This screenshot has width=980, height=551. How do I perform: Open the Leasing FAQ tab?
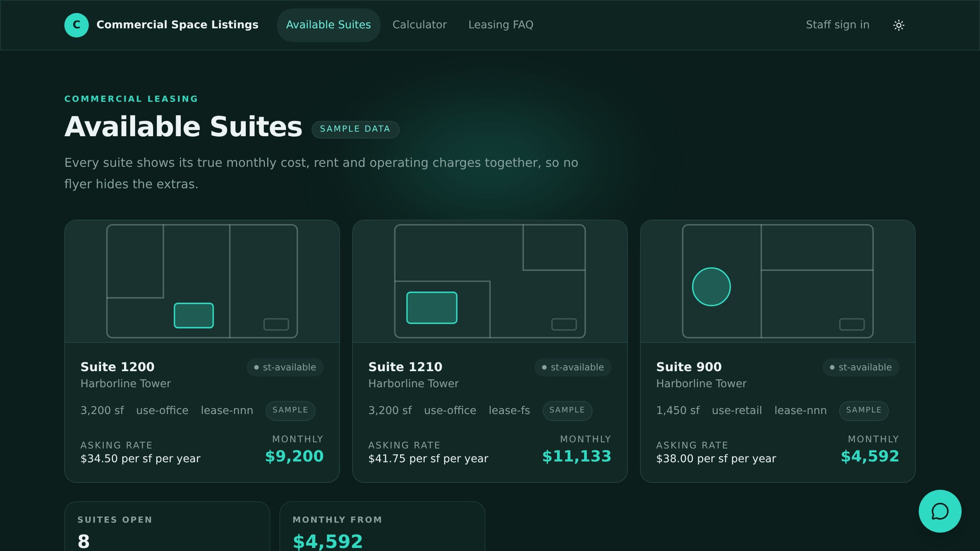[x=501, y=25]
